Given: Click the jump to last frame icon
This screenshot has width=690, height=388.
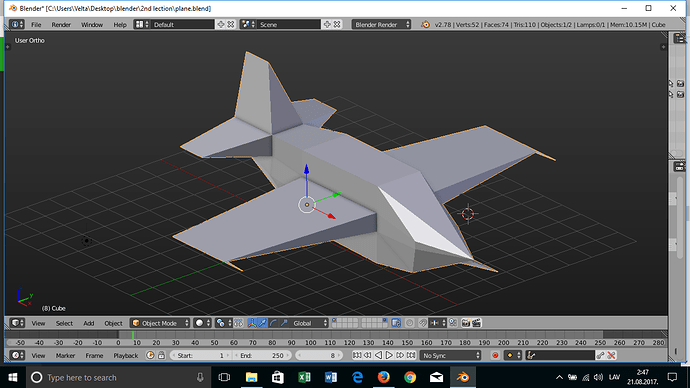Looking at the screenshot, I should (411, 355).
